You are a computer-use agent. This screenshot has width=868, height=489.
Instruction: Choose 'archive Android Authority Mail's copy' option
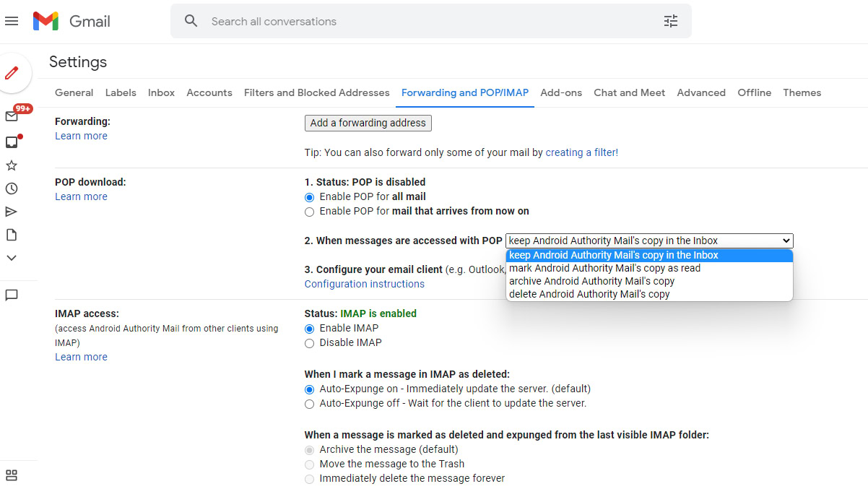point(591,281)
